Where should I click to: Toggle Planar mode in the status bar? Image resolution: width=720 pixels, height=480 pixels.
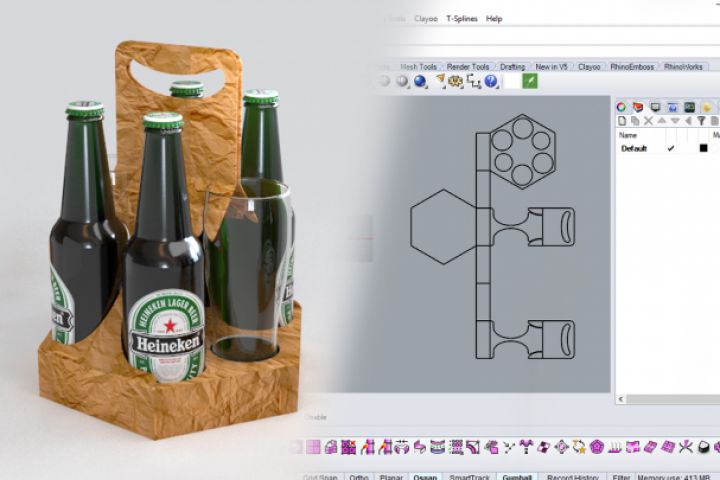coord(391,477)
